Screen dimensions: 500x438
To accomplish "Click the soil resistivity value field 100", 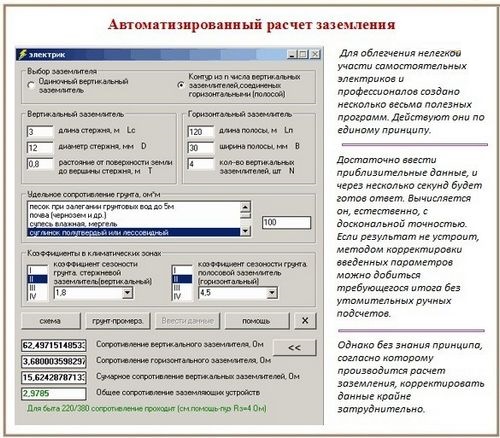I will pyautogui.click(x=287, y=223).
